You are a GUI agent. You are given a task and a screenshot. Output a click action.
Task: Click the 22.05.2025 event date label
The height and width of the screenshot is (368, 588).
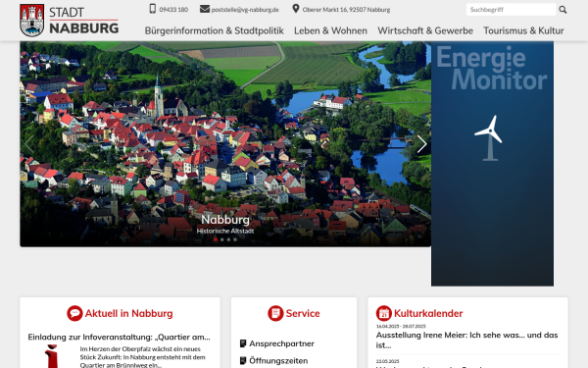[x=387, y=361]
